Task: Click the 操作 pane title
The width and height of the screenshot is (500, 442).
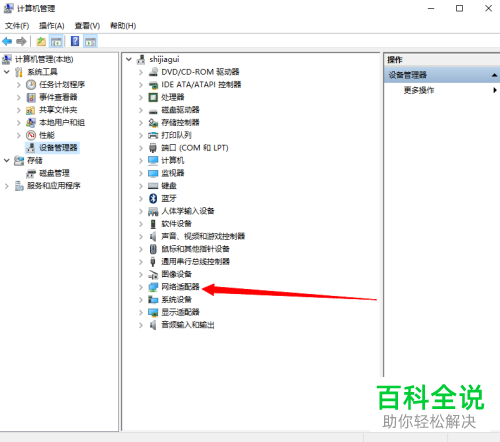Action: [x=395, y=60]
